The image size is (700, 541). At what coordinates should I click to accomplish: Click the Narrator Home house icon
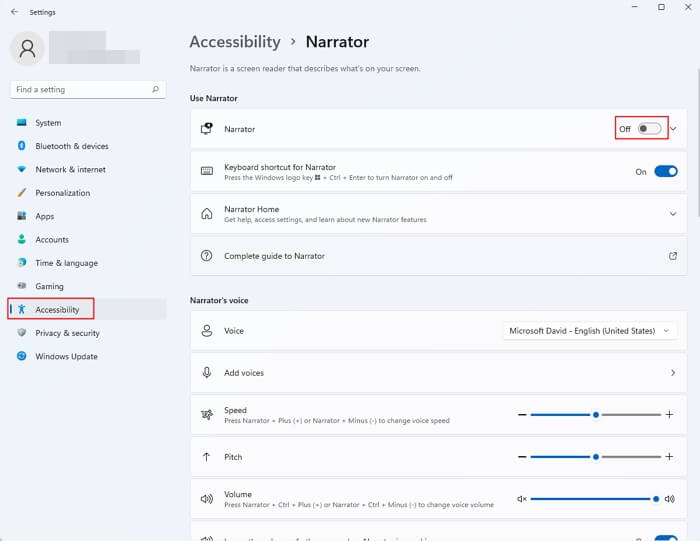pyautogui.click(x=207, y=213)
